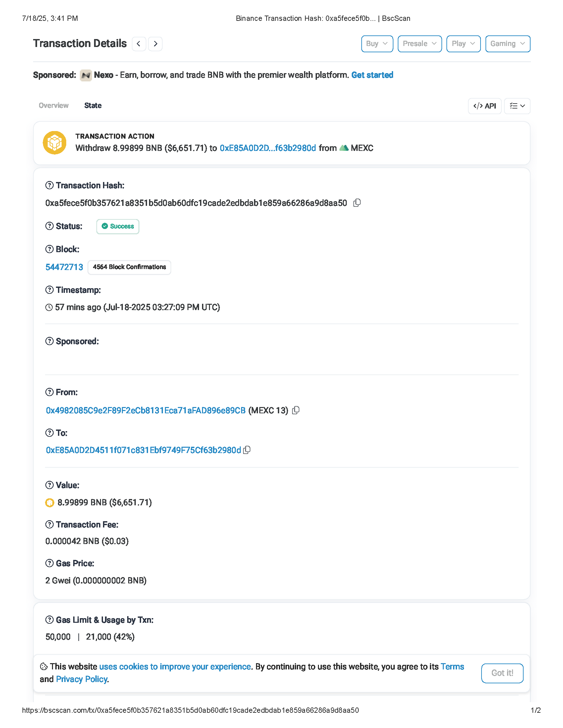This screenshot has width=563, height=728.
Task: Select the State tab
Action: pos(93,105)
